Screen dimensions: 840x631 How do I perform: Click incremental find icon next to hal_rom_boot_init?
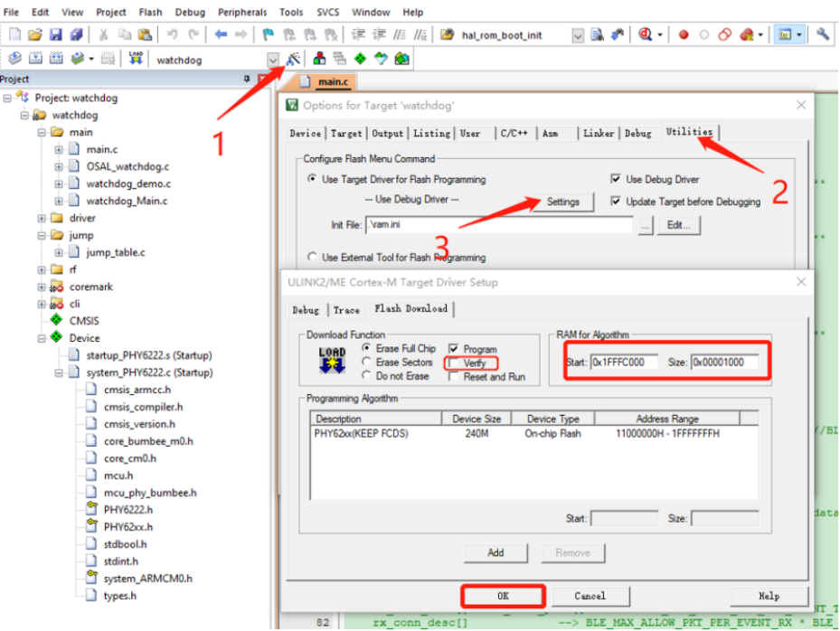[x=618, y=35]
